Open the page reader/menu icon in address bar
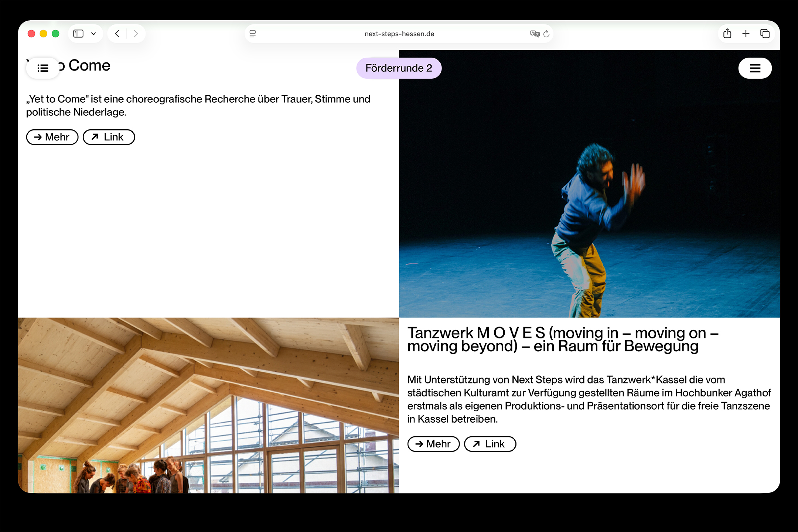This screenshot has height=532, width=798. point(253,34)
